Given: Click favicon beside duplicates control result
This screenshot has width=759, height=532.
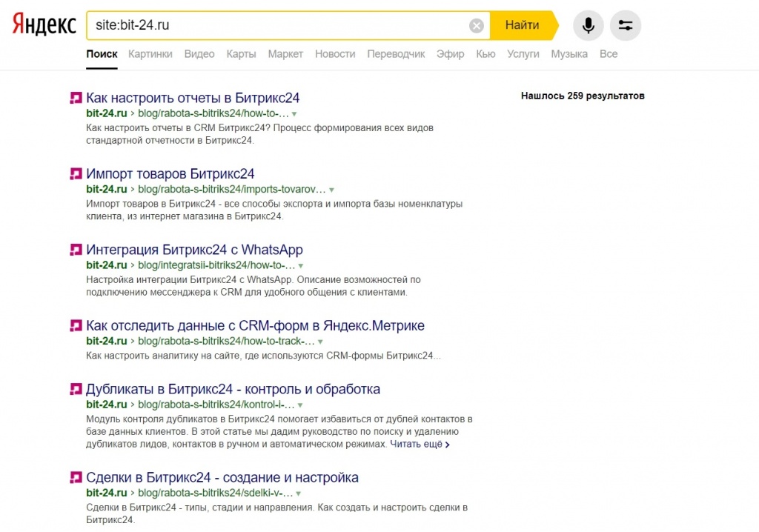Looking at the screenshot, I should click(x=75, y=389).
